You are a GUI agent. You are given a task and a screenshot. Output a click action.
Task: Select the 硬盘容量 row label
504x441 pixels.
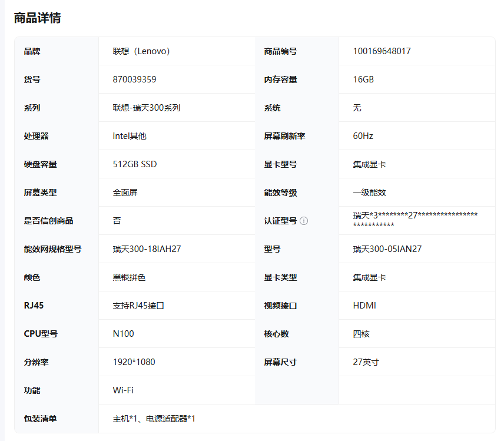point(40,165)
